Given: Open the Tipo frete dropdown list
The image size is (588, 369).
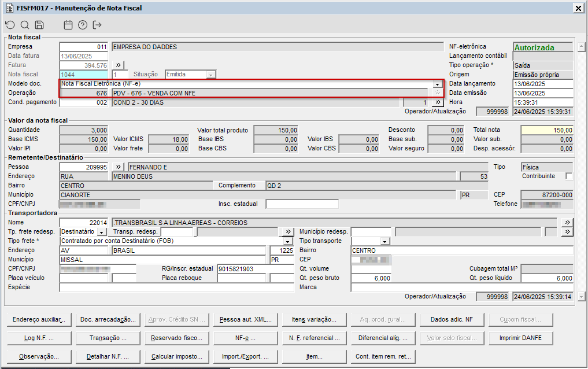Looking at the screenshot, I should click(x=289, y=241).
